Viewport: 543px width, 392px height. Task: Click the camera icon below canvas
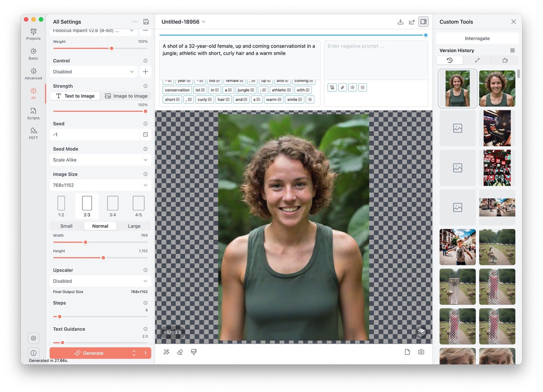click(421, 352)
